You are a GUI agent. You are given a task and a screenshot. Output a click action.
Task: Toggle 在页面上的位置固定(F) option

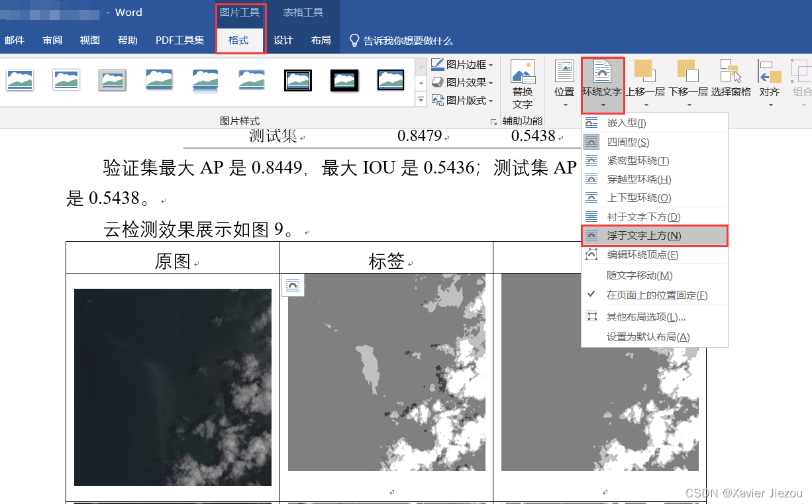(x=654, y=295)
